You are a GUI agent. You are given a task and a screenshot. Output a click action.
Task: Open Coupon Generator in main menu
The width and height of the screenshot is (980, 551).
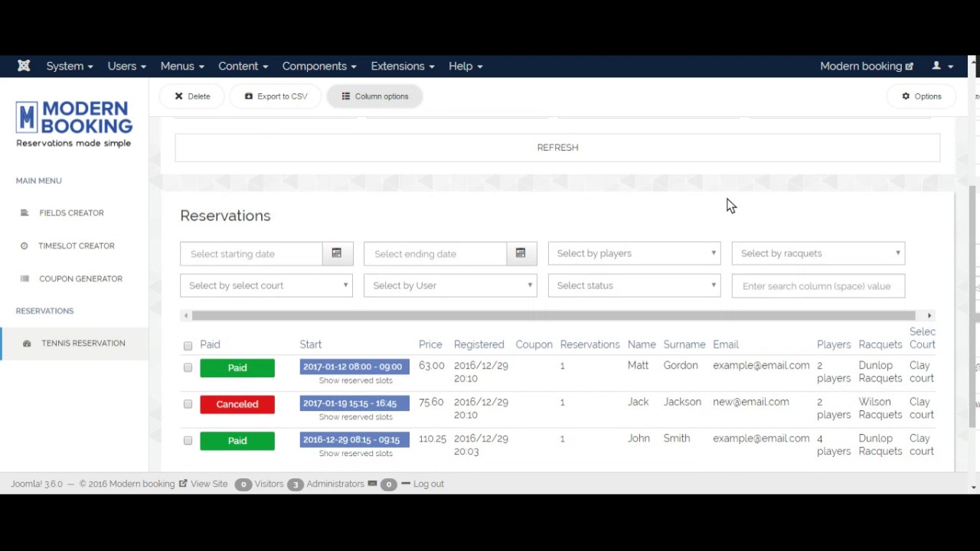(80, 279)
